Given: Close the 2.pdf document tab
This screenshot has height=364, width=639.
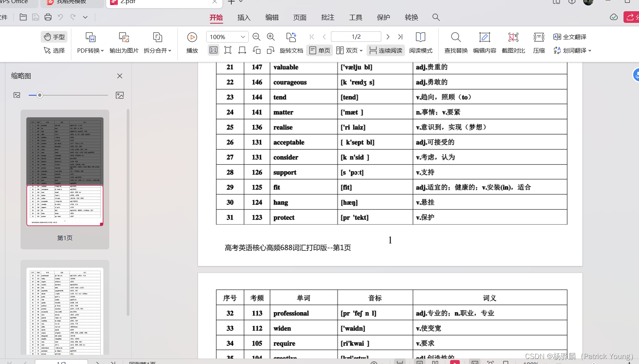Looking at the screenshot, I should (x=215, y=2).
